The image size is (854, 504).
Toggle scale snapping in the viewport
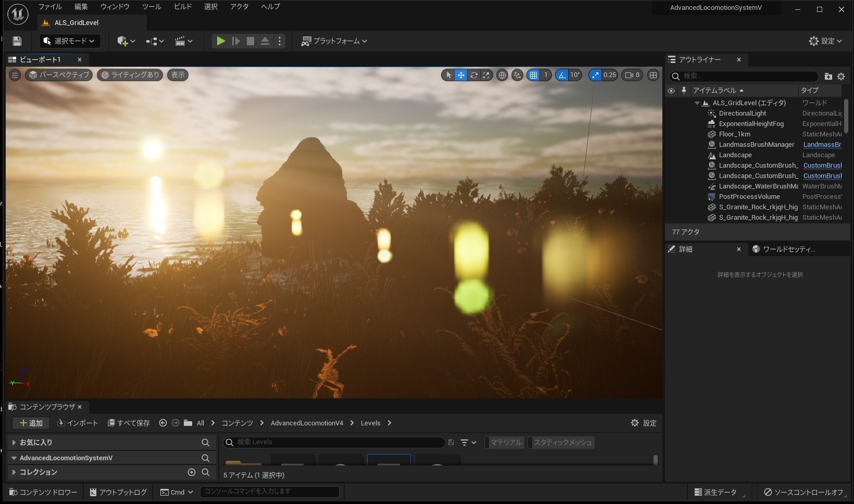(x=595, y=75)
